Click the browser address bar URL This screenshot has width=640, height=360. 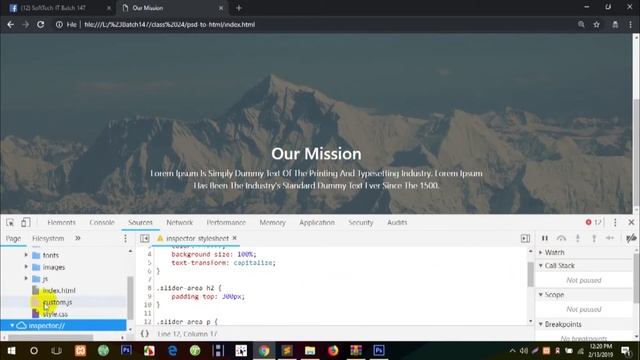pos(169,24)
